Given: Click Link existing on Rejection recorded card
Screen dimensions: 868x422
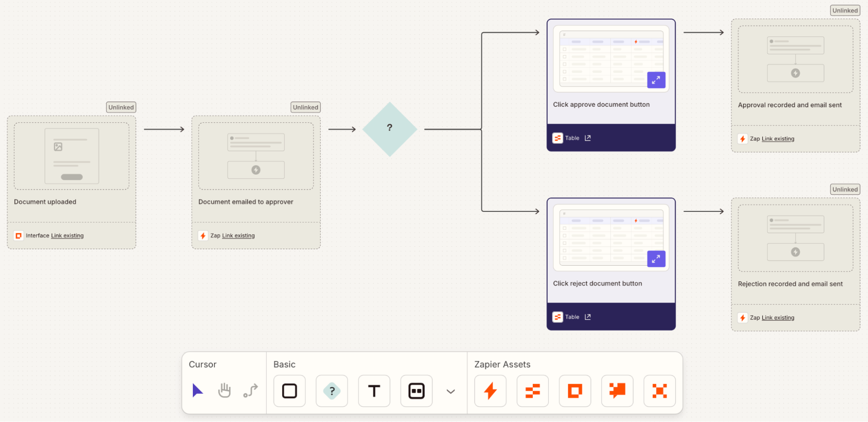Looking at the screenshot, I should [x=778, y=317].
